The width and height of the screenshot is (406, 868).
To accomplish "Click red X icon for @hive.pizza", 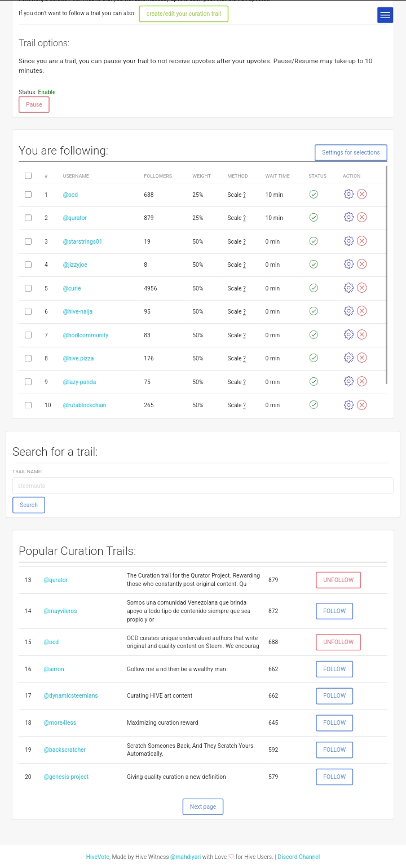I will [x=362, y=358].
